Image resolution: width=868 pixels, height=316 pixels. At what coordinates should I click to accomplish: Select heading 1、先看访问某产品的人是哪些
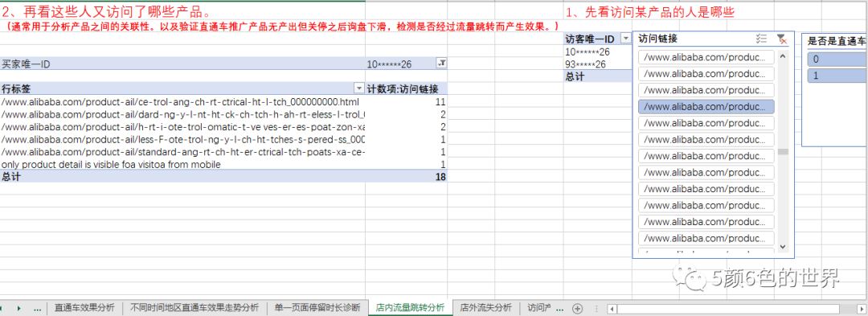tap(650, 11)
